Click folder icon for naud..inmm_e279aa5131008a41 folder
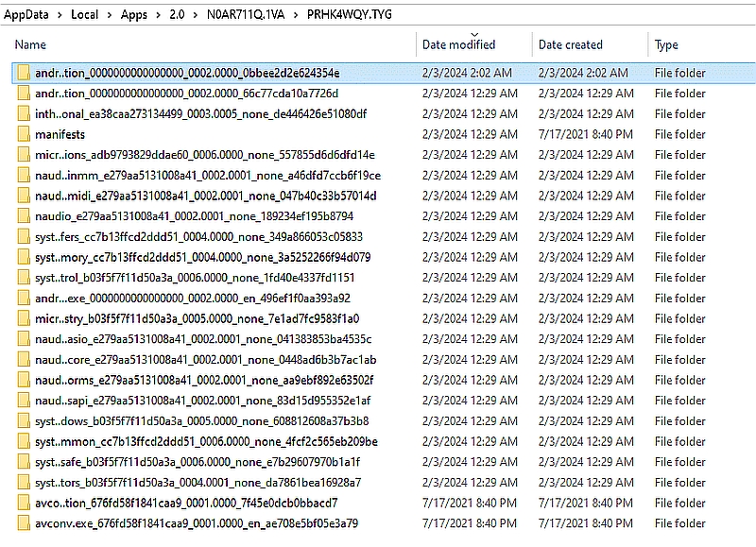This screenshot has height=547, width=756. pos(23,175)
